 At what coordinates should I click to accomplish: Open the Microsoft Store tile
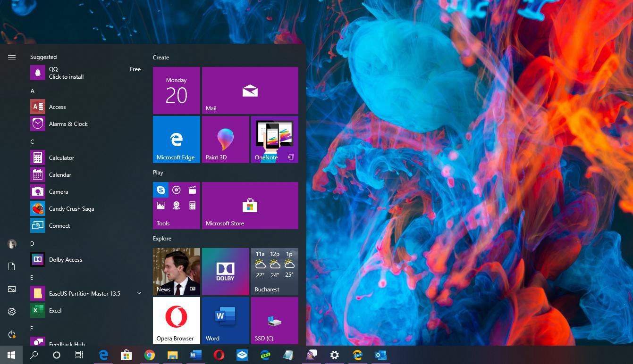pyautogui.click(x=250, y=206)
